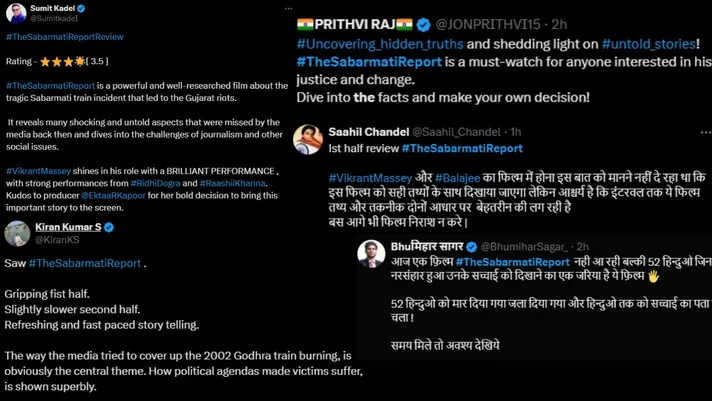This screenshot has height=401, width=712.
Task: Open Sumit Kadel's profile picture
Action: click(x=16, y=13)
